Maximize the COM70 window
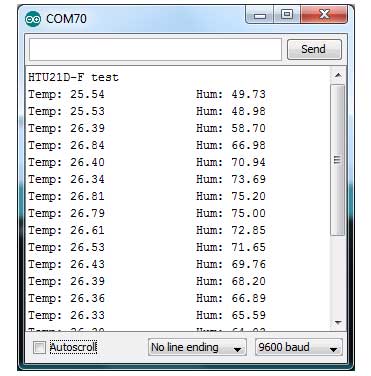This screenshot has width=371, height=376. click(x=287, y=15)
